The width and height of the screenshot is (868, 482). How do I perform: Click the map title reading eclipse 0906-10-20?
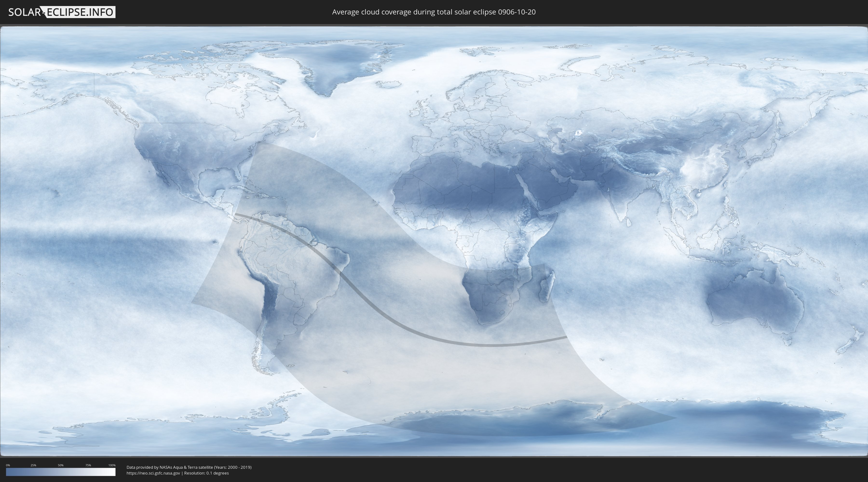point(434,12)
